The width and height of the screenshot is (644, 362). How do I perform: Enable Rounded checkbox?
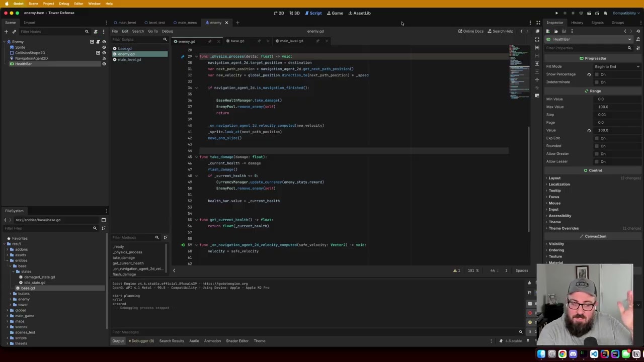(x=597, y=146)
